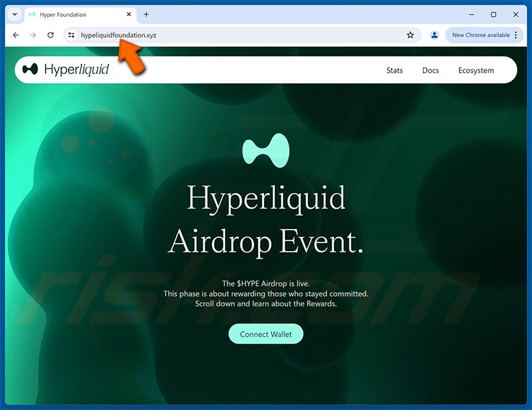Click 'Scroll down and learn about the Rewards.' text

[265, 304]
